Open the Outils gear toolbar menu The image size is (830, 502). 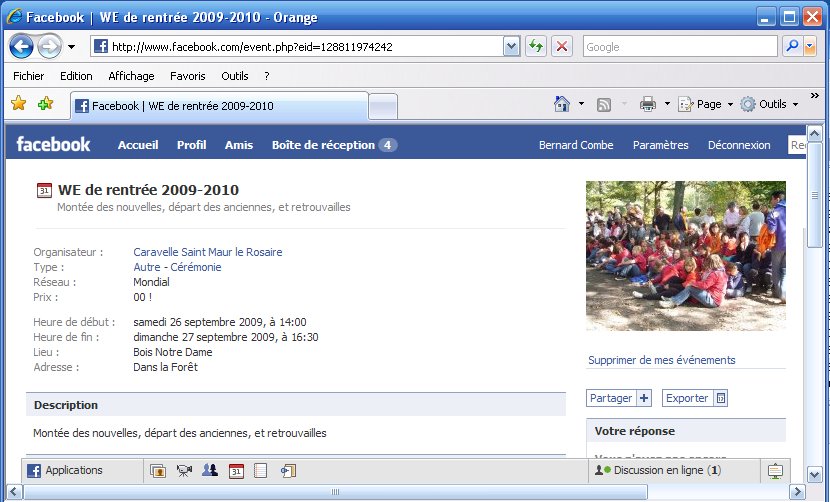(769, 104)
